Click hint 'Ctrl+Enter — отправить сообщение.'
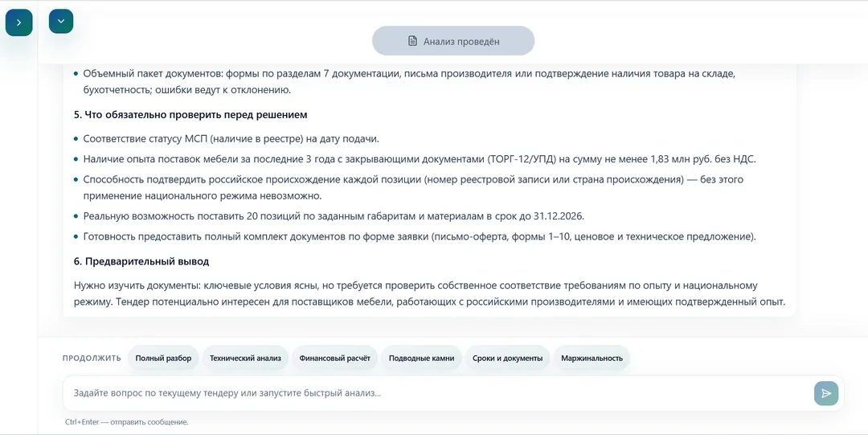The image size is (868, 435). [x=127, y=422]
